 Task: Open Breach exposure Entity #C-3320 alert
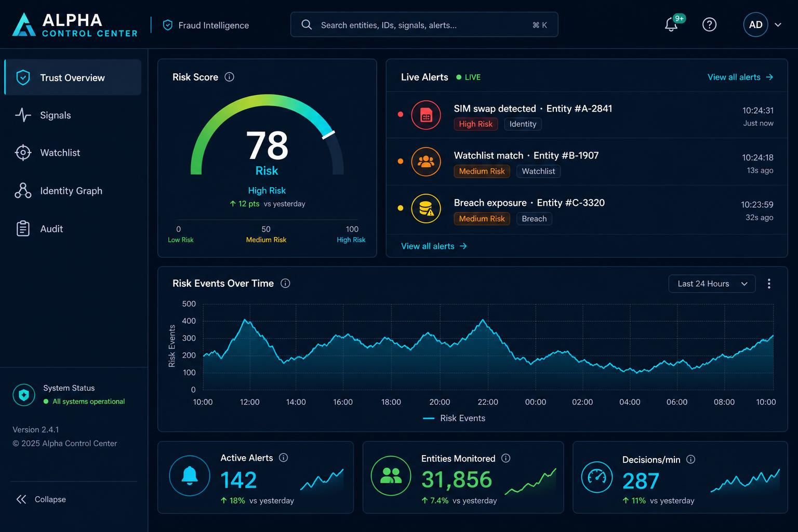(x=587, y=209)
